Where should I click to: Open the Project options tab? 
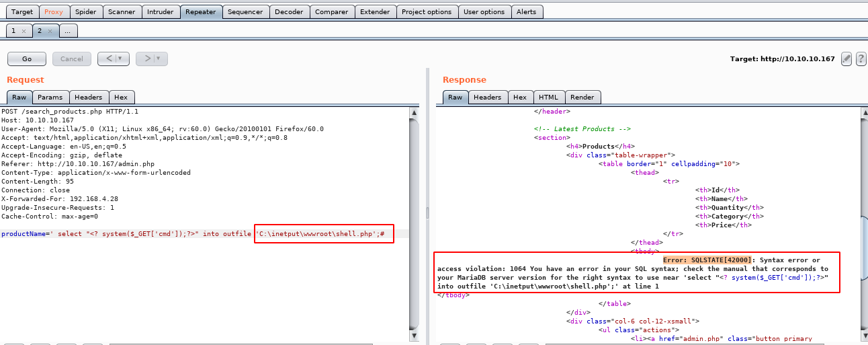(x=427, y=11)
